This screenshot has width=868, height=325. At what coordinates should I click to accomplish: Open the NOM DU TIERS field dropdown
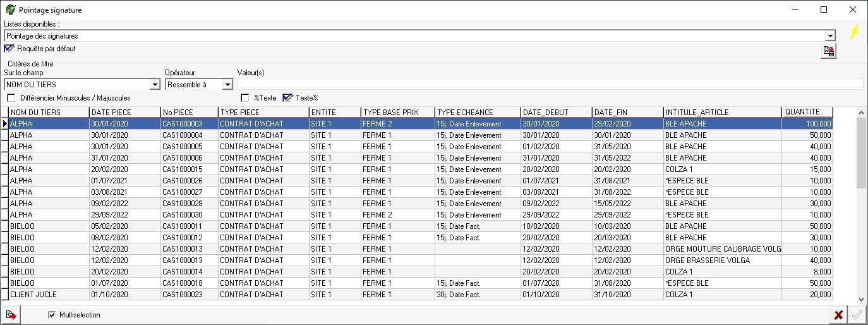pos(155,84)
